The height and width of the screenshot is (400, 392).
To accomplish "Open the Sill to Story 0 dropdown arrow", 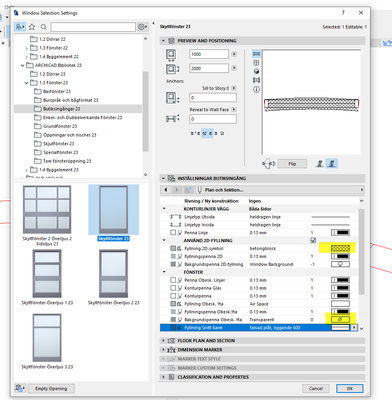I will [x=234, y=88].
